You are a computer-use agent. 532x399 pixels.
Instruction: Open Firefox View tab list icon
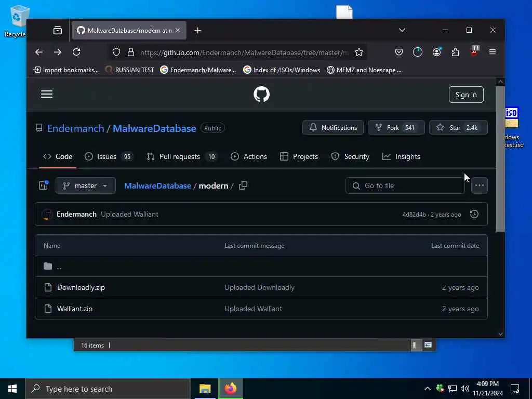click(58, 31)
